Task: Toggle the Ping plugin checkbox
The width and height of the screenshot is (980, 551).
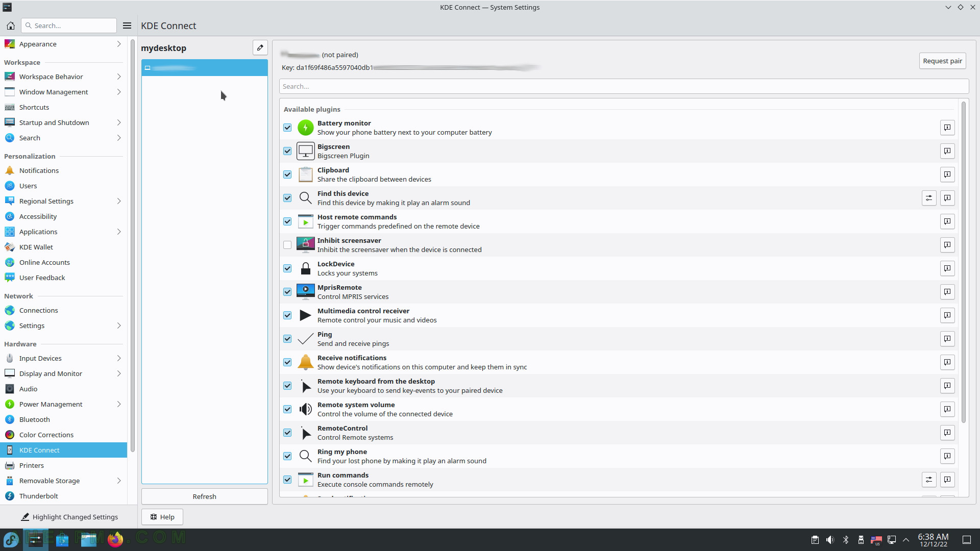Action: (287, 339)
